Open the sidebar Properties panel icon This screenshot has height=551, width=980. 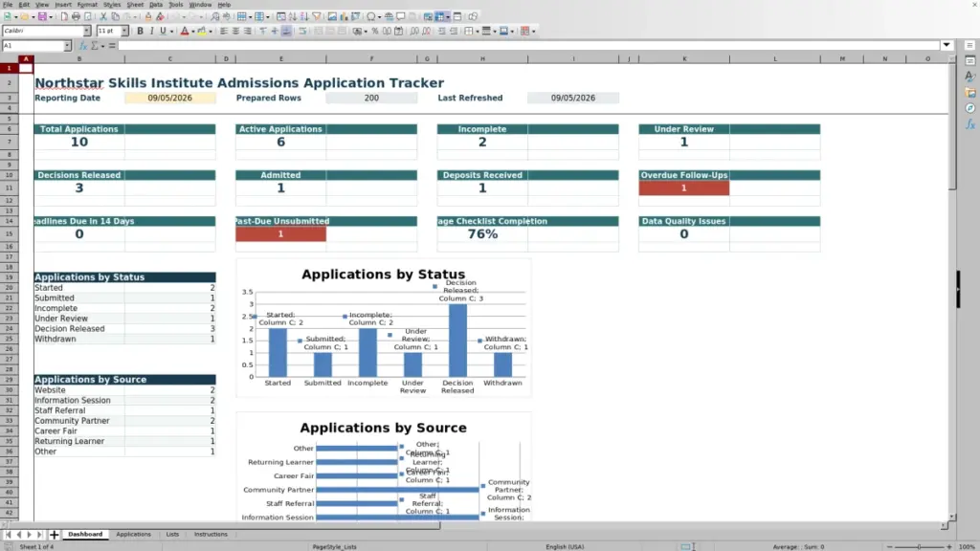pos(970,60)
